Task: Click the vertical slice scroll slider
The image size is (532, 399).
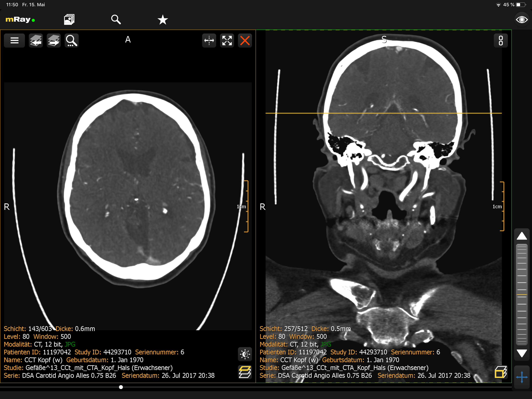Action: [x=522, y=295]
